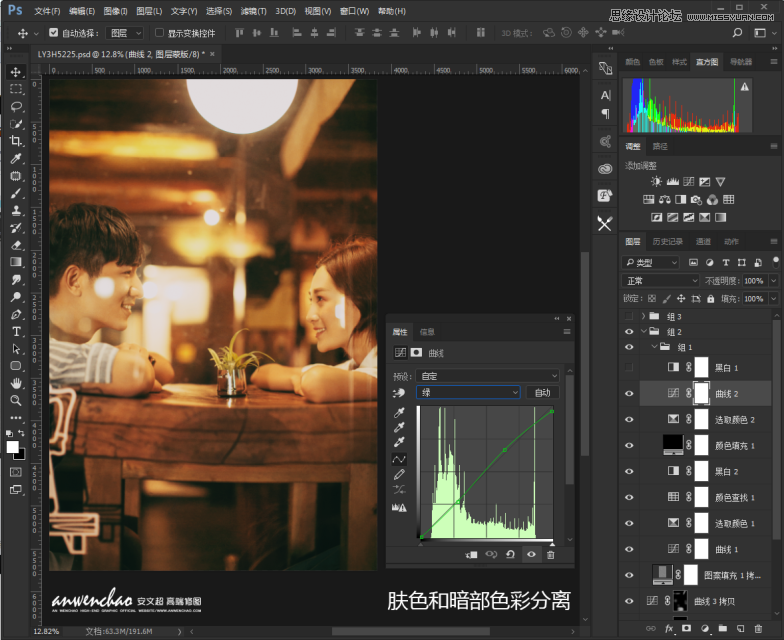Select the Move tool in the toolbar
This screenshot has height=640, width=784.
pos(16,72)
